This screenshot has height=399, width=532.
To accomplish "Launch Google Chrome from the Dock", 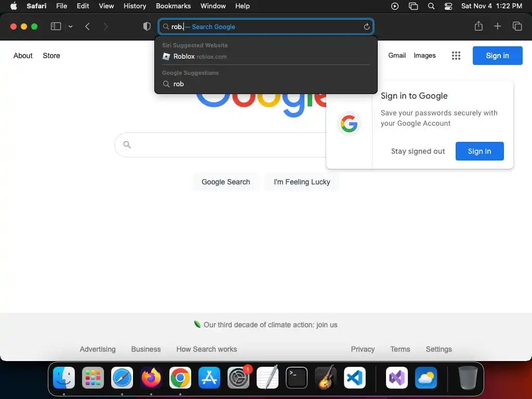I will tap(180, 378).
